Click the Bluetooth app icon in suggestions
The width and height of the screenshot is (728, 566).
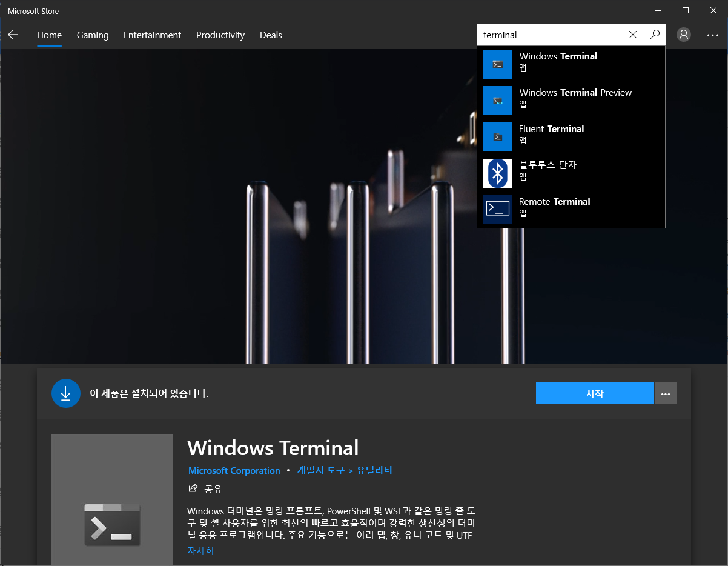498,173
